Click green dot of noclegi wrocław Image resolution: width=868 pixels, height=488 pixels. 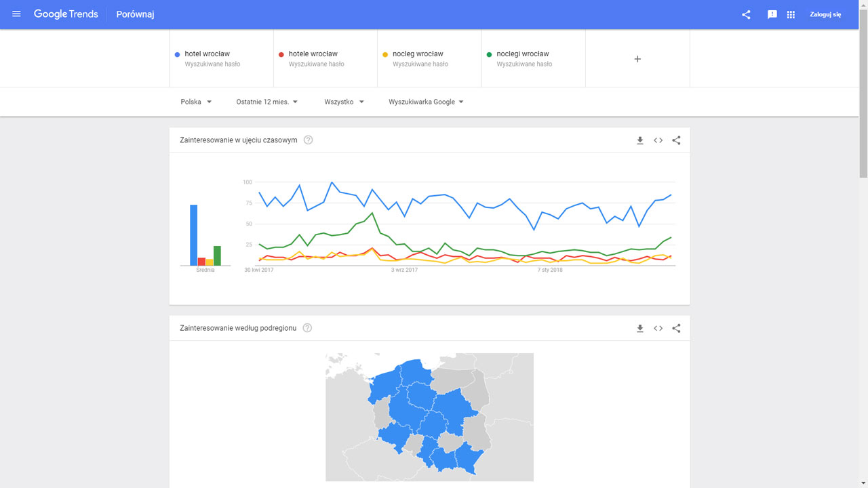pyautogui.click(x=490, y=54)
